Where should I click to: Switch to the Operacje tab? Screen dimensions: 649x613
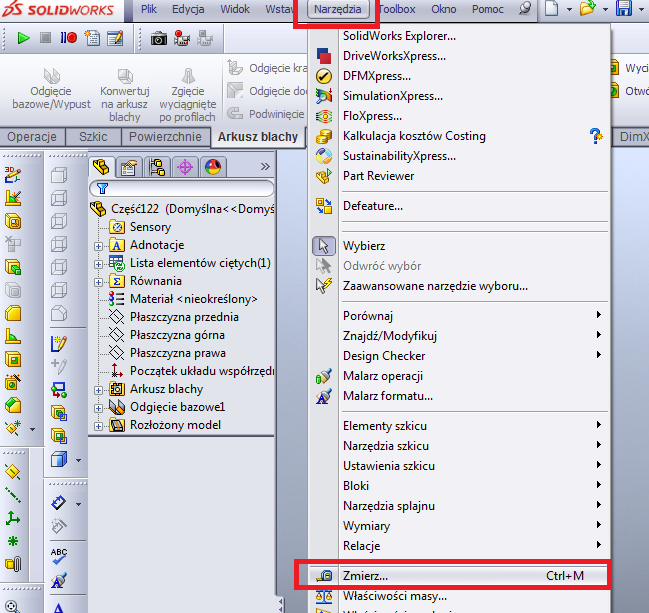pos(32,137)
